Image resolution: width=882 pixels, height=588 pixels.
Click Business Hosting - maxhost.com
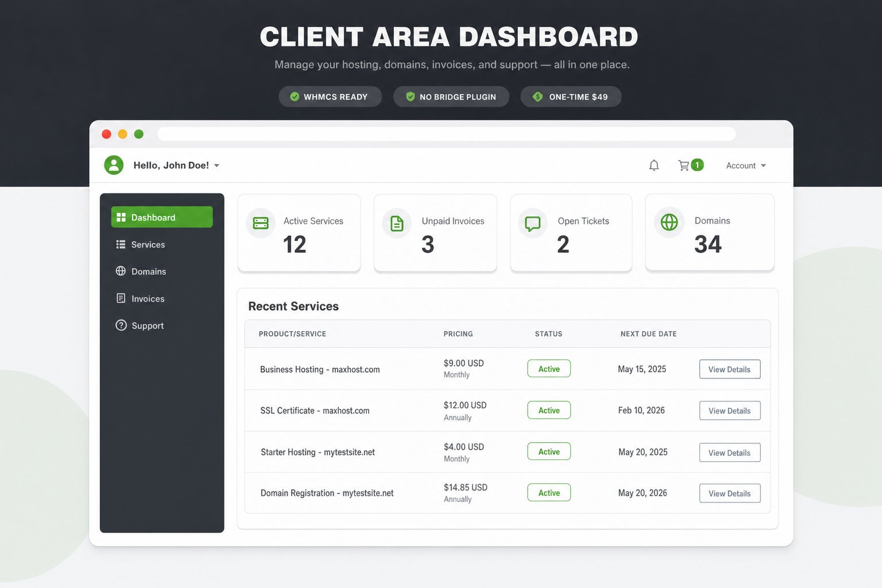[320, 369]
